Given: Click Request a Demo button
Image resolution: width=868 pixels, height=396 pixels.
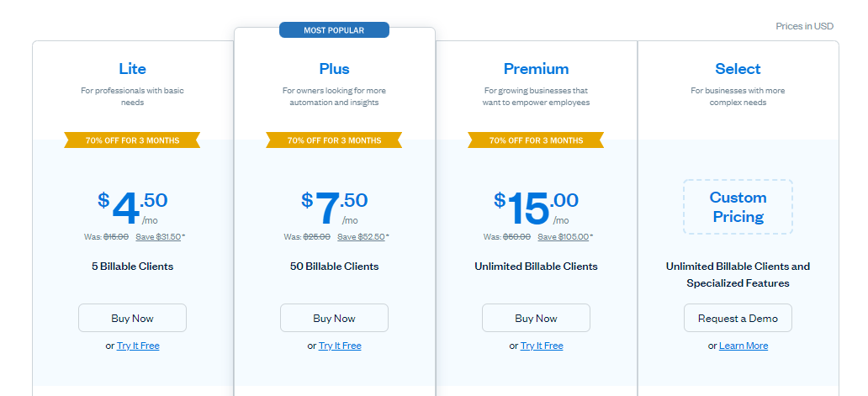Looking at the screenshot, I should pyautogui.click(x=738, y=318).
